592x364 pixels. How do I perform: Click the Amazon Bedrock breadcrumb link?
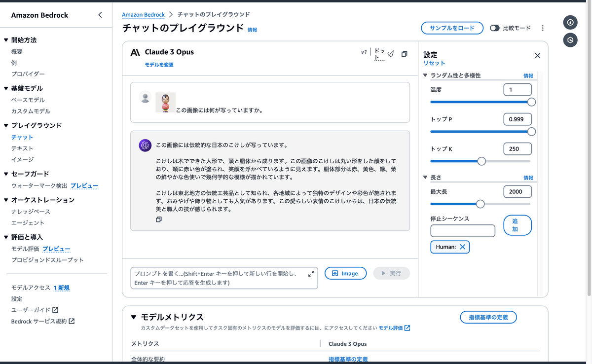[x=144, y=15]
